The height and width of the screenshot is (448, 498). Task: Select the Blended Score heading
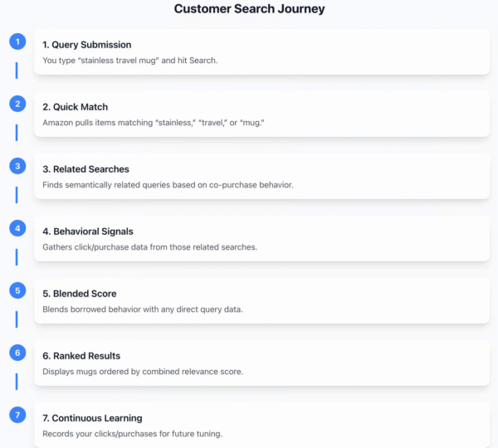click(x=80, y=294)
